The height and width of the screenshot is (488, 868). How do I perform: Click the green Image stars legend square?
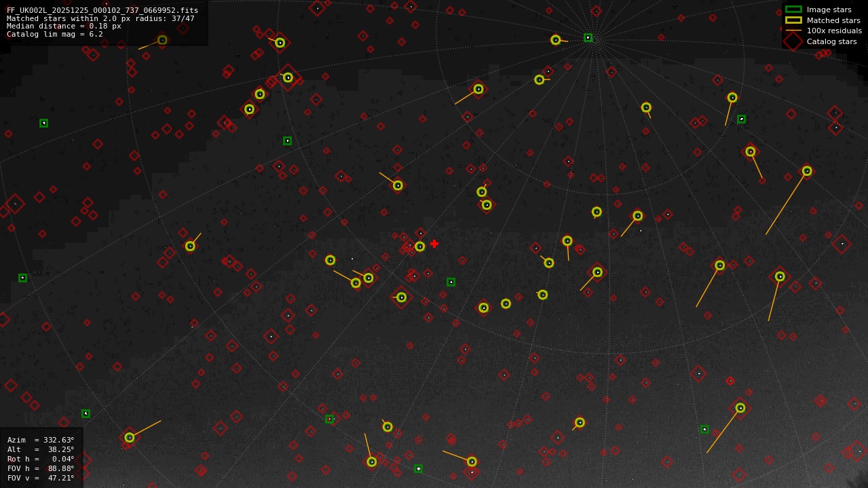[793, 10]
